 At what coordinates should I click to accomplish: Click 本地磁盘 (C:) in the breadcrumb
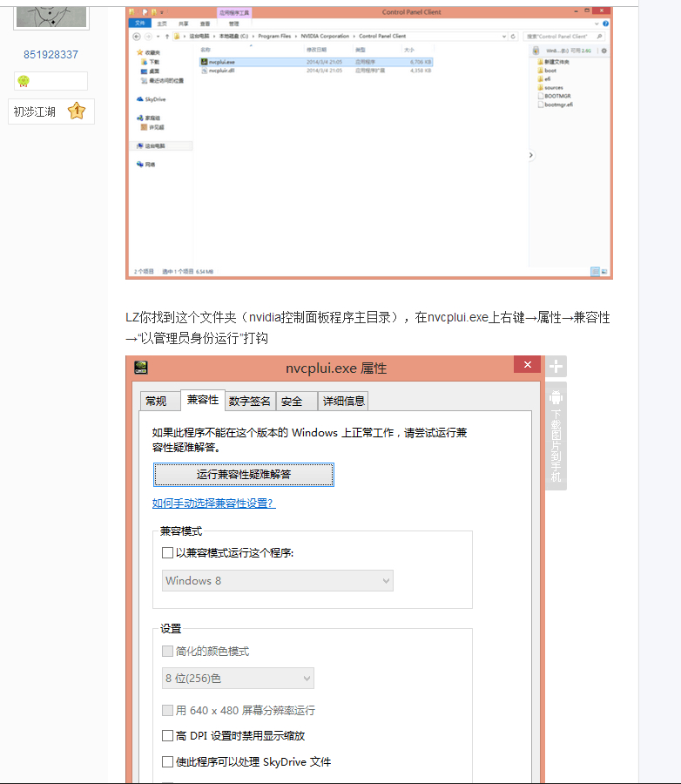233,36
